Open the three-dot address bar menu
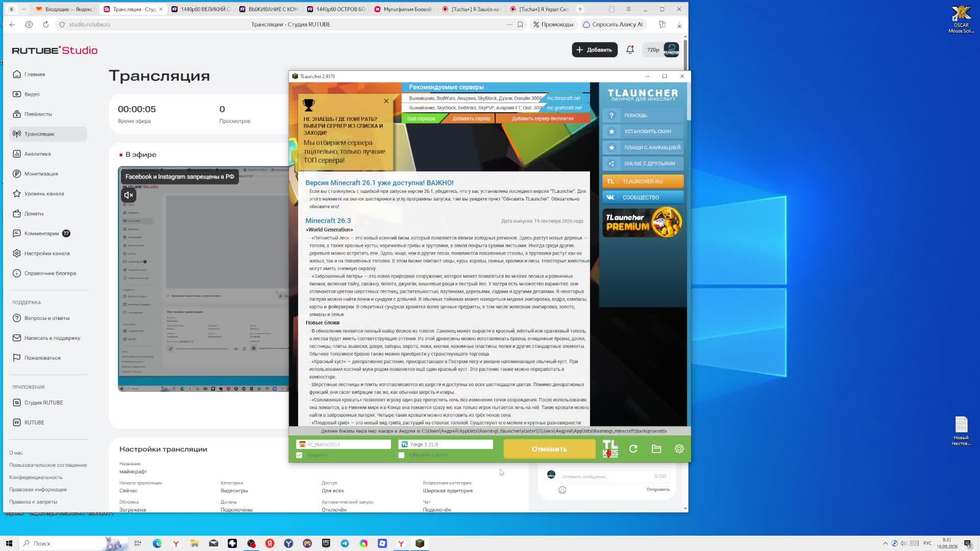The height and width of the screenshot is (551, 980). pos(509,24)
